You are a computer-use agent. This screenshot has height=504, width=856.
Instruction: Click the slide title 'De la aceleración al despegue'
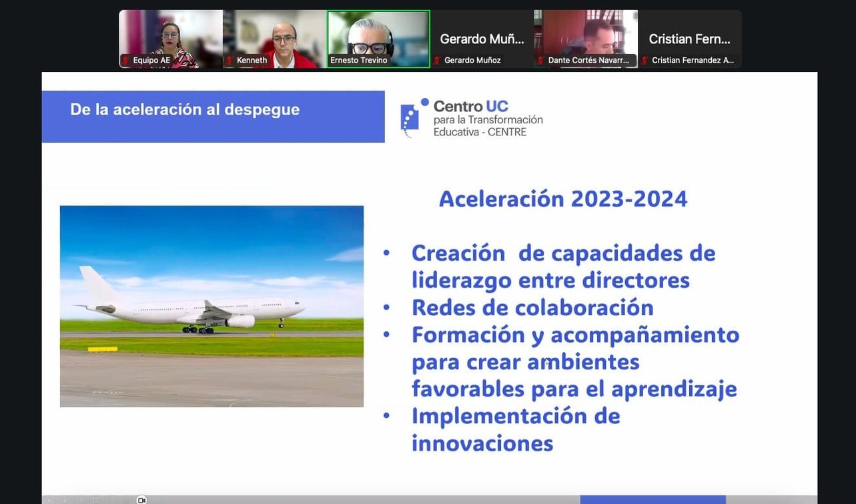pyautogui.click(x=185, y=109)
